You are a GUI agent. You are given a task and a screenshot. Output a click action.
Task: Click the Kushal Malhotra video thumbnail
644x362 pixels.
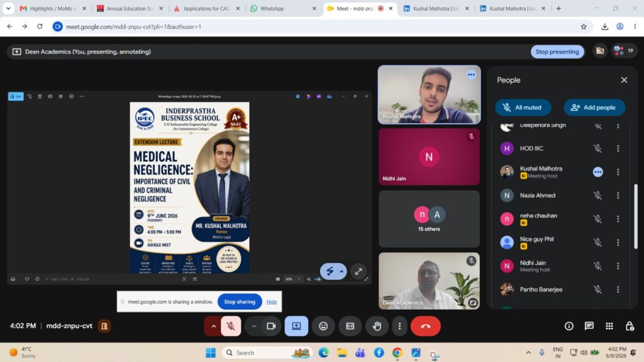(429, 94)
